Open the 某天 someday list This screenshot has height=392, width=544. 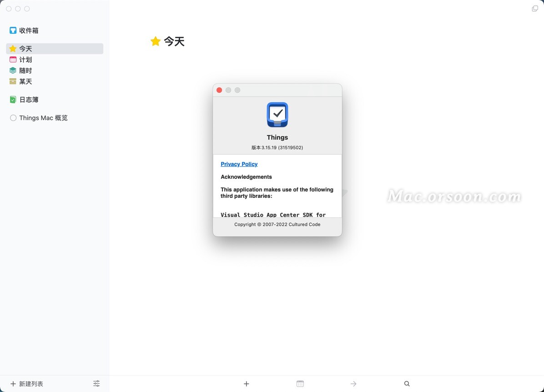(55, 81)
